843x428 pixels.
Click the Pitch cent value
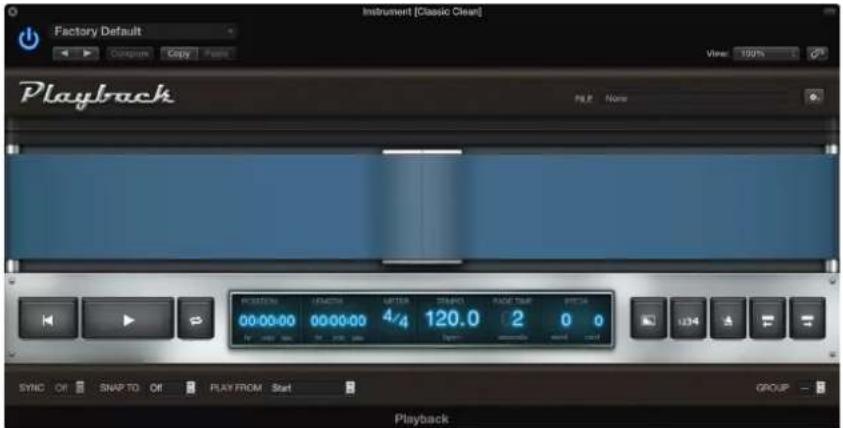pyautogui.click(x=598, y=320)
